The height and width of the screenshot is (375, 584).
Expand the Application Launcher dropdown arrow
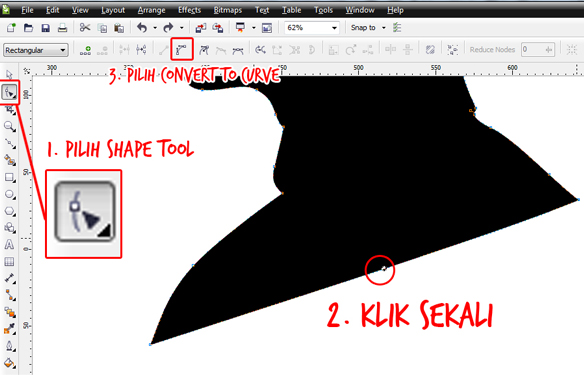pyautogui.click(x=254, y=28)
